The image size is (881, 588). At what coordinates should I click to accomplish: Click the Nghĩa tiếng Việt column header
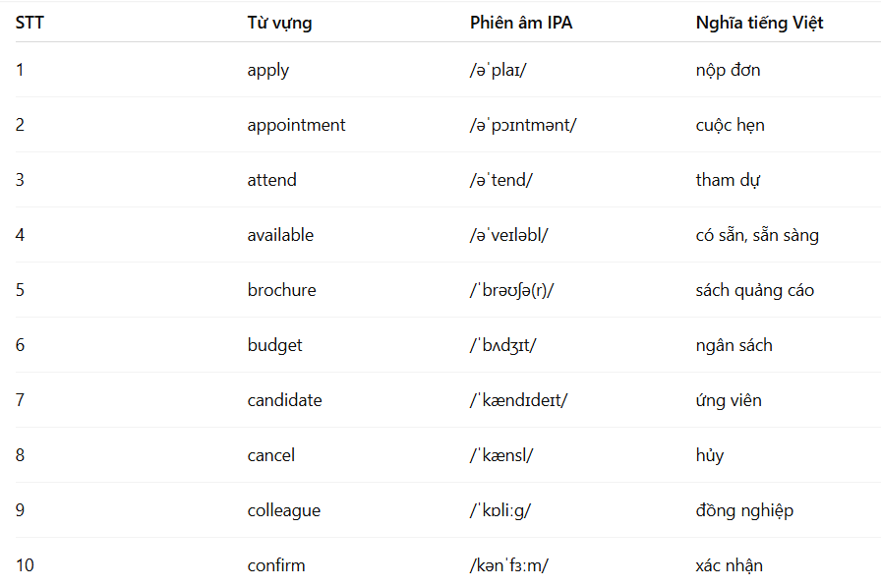(759, 23)
